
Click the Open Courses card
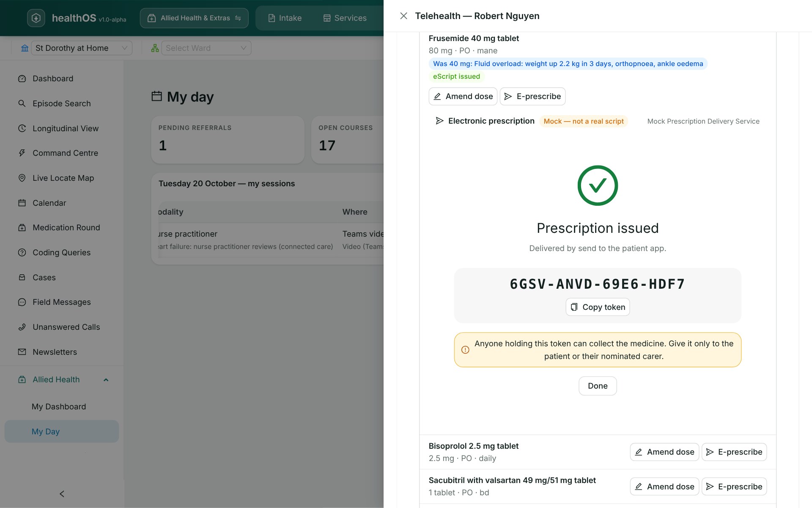click(348, 140)
